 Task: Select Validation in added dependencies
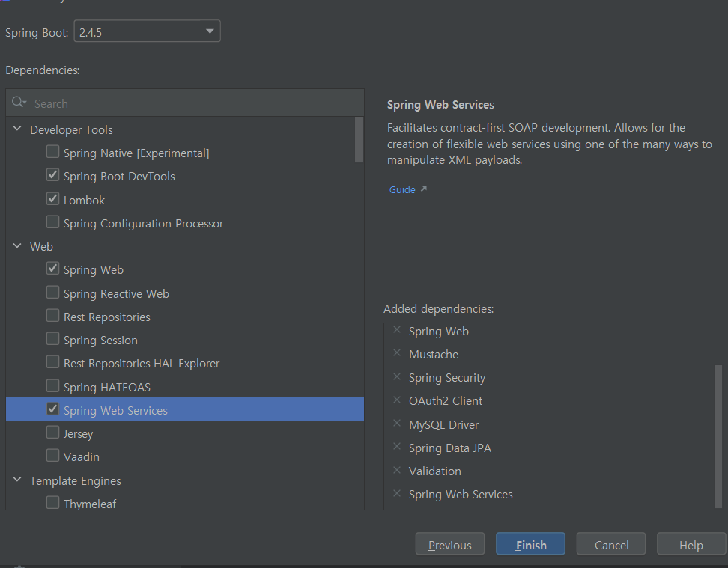[435, 471]
